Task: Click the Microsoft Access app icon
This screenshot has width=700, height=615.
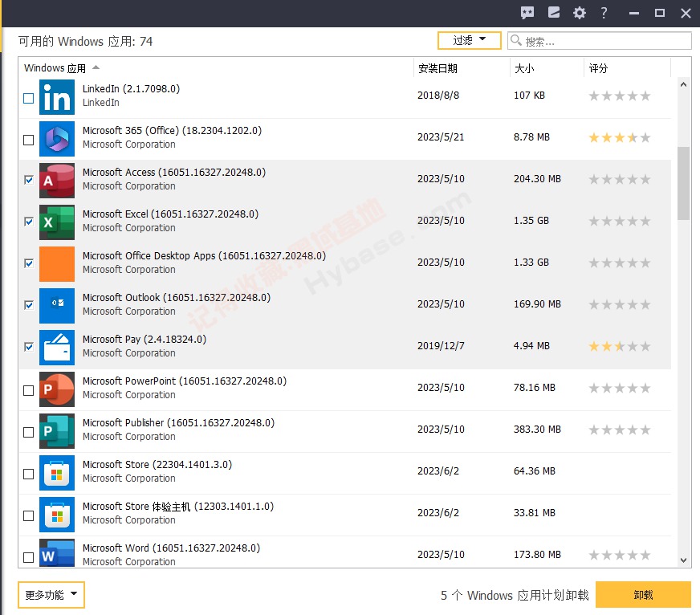Action: [57, 181]
